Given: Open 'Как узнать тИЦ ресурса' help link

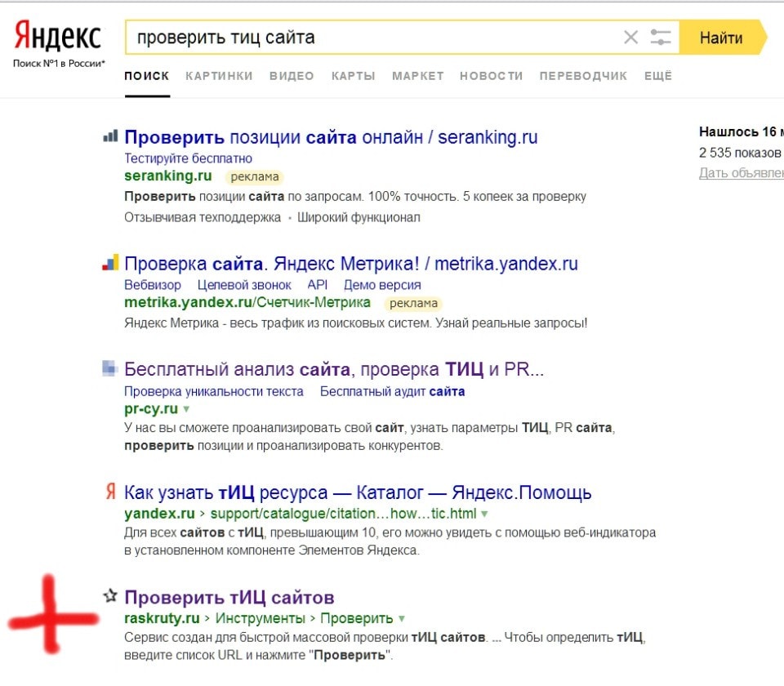Looking at the screenshot, I should pos(358,492).
